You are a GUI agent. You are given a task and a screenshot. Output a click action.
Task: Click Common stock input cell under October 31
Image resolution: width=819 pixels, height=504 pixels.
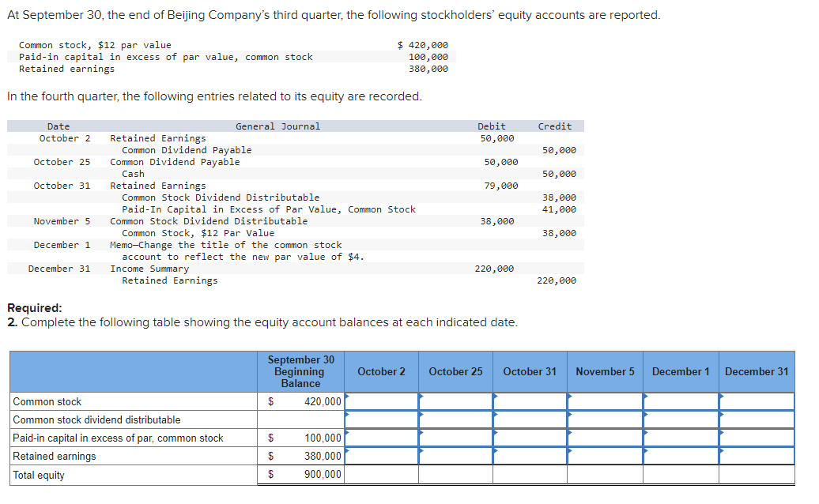pos(530,401)
